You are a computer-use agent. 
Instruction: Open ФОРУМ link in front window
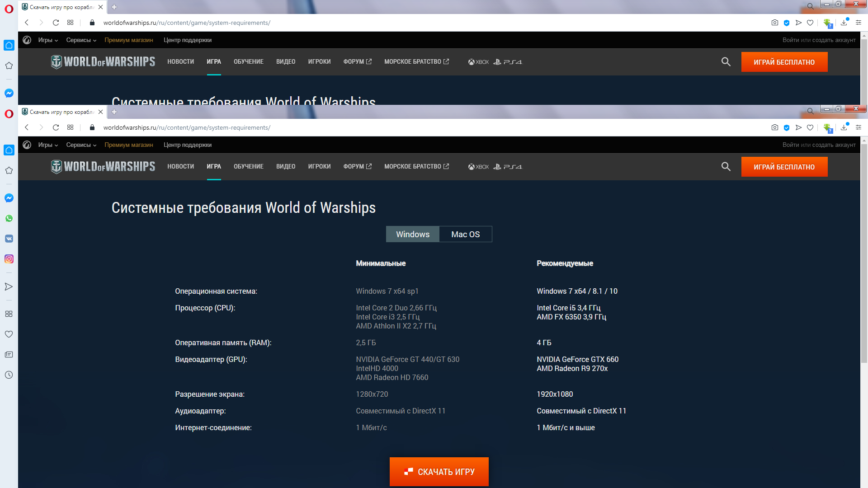tap(357, 167)
